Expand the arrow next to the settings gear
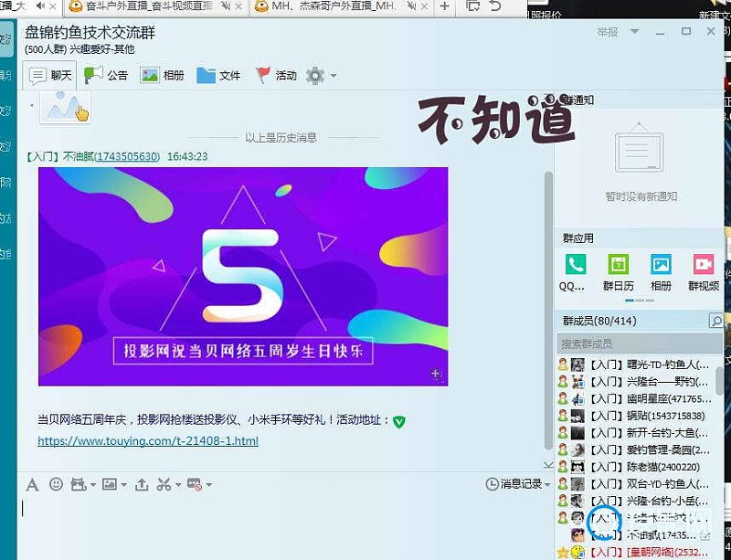Screen dimensions: 731x560 [x=334, y=75]
